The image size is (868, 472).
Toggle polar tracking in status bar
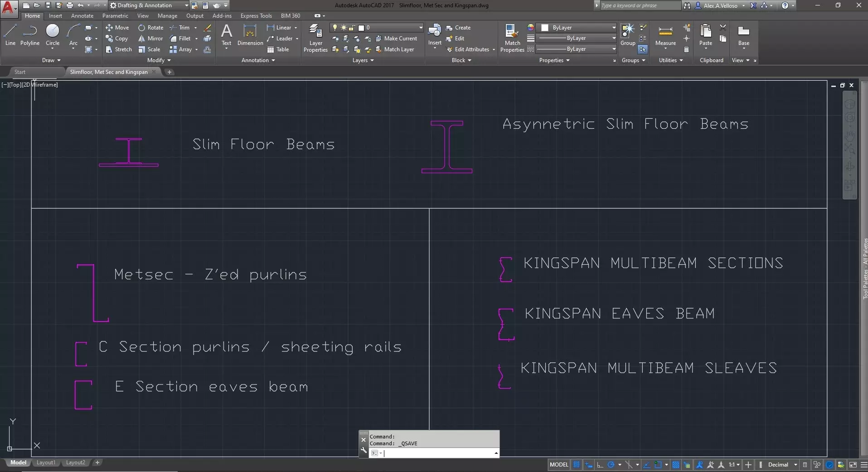[x=611, y=465]
